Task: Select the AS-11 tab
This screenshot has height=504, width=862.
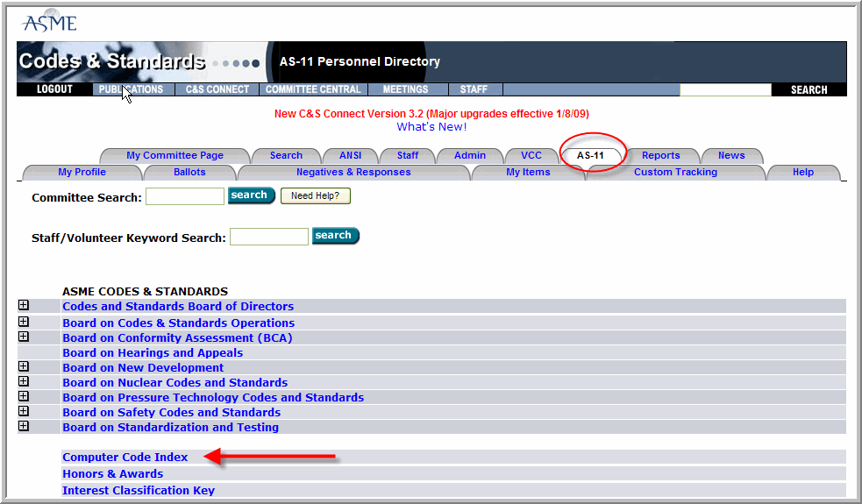Action: click(590, 155)
